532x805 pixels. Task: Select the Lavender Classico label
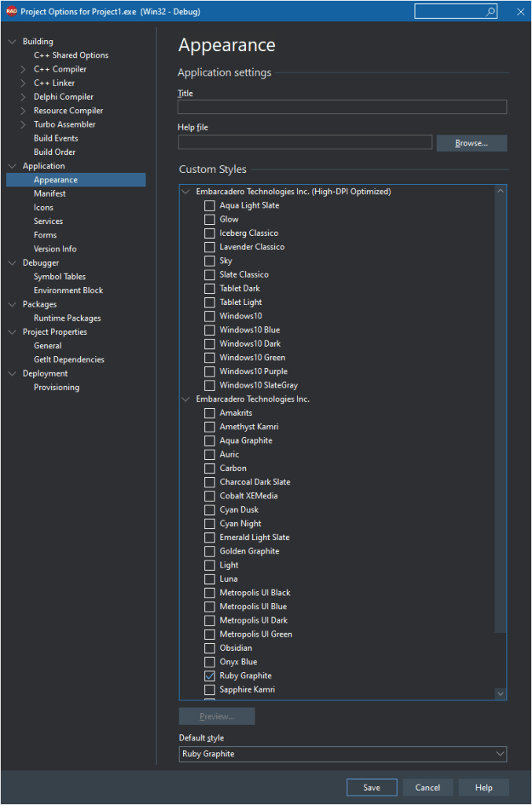[252, 247]
